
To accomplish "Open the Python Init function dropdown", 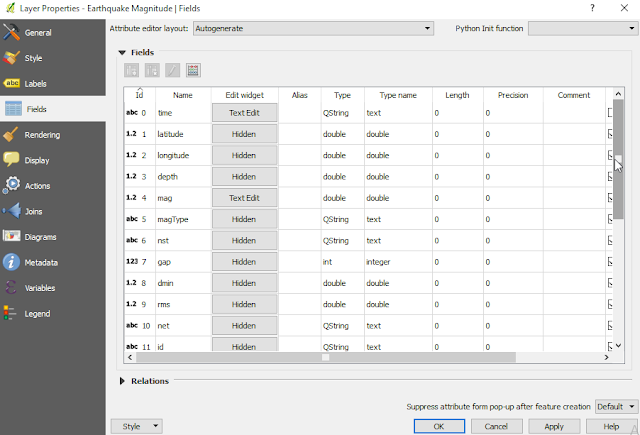I will [x=582, y=29].
